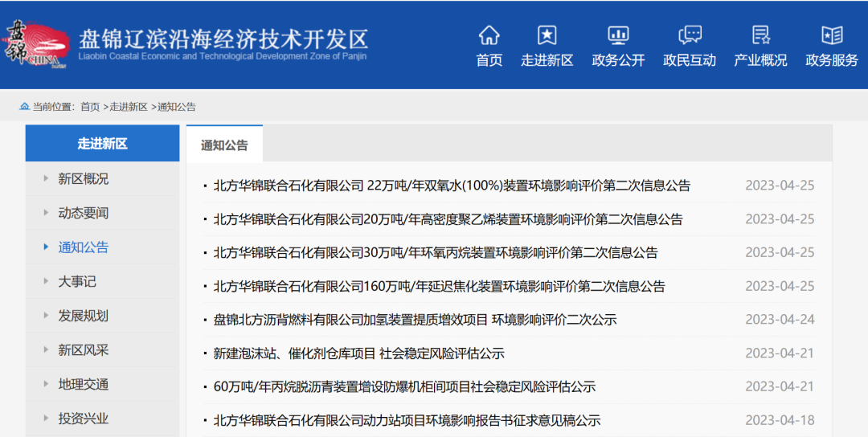The height and width of the screenshot is (437, 868).
Task: Click the 走进新区 sidebar header
Action: tap(102, 144)
